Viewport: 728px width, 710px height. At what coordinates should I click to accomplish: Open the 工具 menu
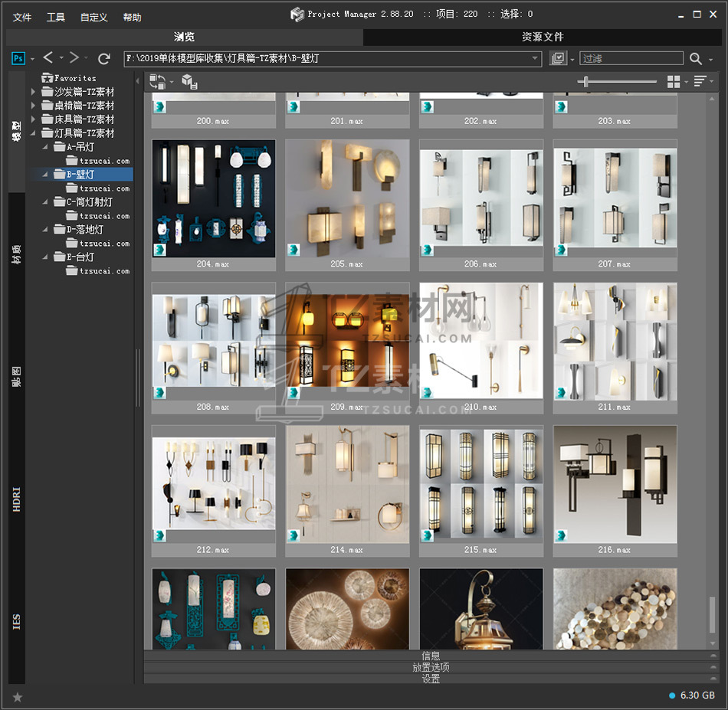tap(56, 17)
